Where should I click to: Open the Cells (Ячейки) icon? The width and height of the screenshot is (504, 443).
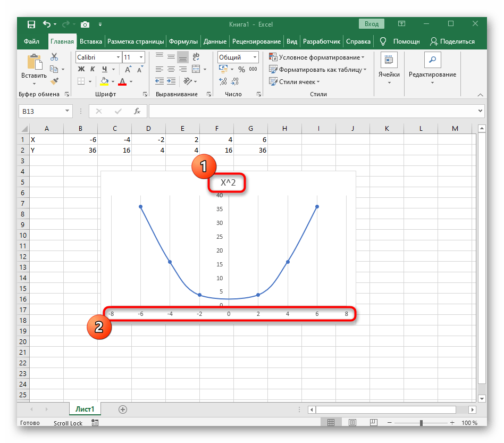coord(389,60)
